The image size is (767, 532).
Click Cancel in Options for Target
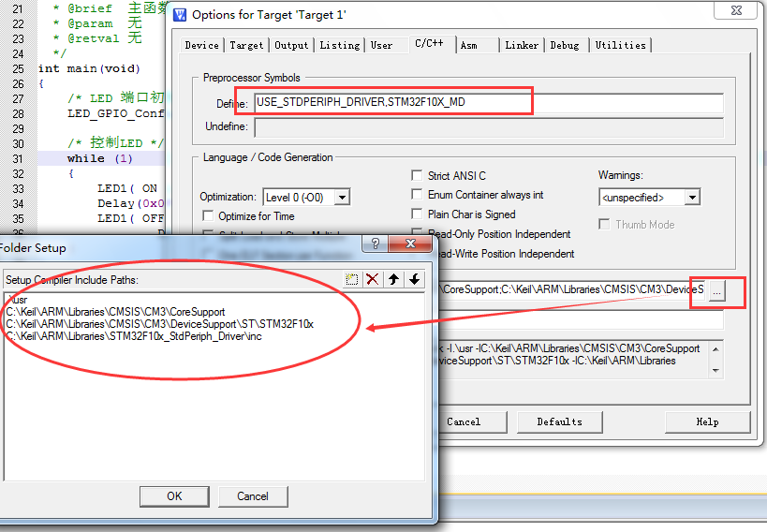(x=464, y=421)
